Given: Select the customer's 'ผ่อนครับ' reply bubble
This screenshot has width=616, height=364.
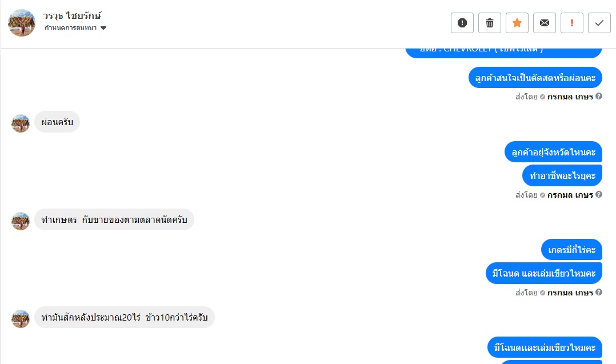Looking at the screenshot, I should (x=57, y=122).
